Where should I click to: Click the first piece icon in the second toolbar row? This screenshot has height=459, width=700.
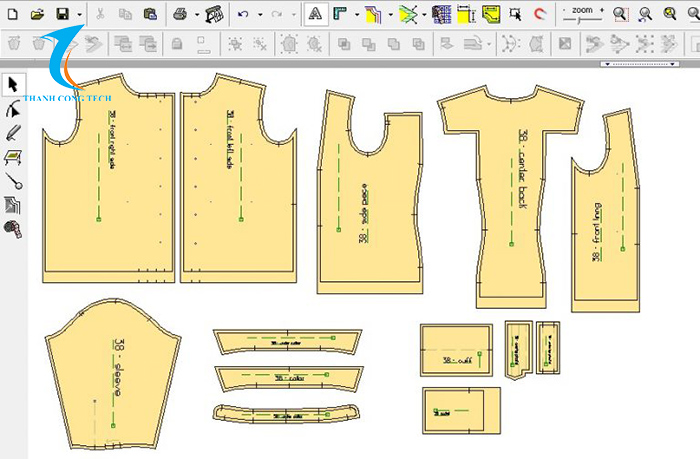tap(15, 44)
